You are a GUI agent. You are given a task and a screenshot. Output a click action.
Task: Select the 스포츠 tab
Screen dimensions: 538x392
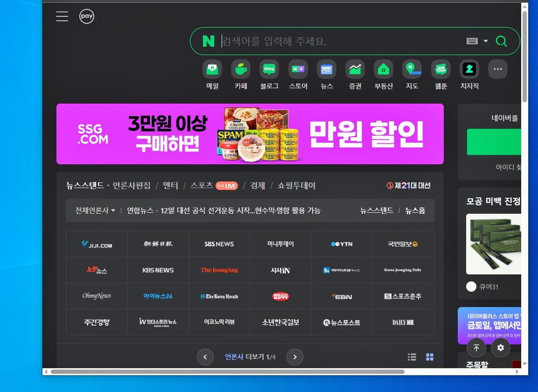(x=202, y=185)
